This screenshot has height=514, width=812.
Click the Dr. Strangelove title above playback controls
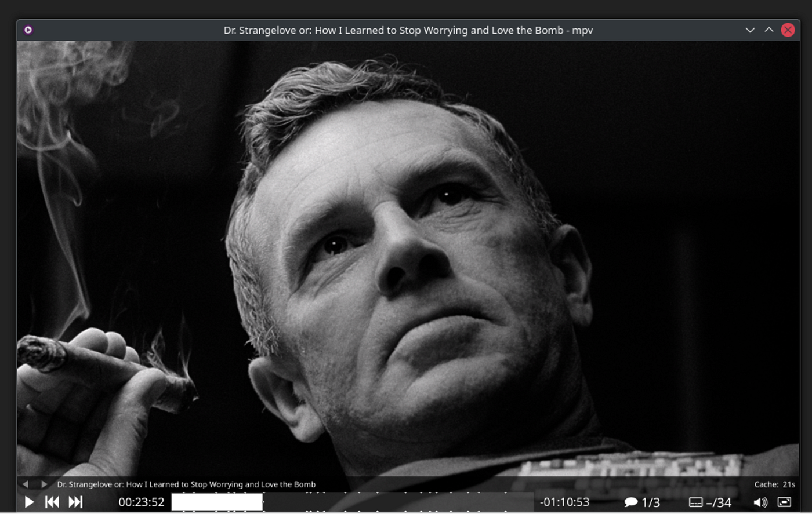(x=186, y=484)
